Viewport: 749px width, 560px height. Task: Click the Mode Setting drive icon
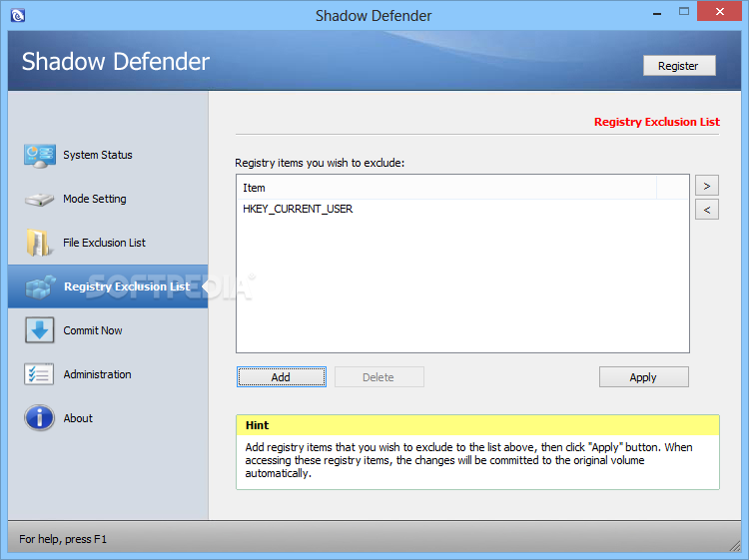(40, 199)
